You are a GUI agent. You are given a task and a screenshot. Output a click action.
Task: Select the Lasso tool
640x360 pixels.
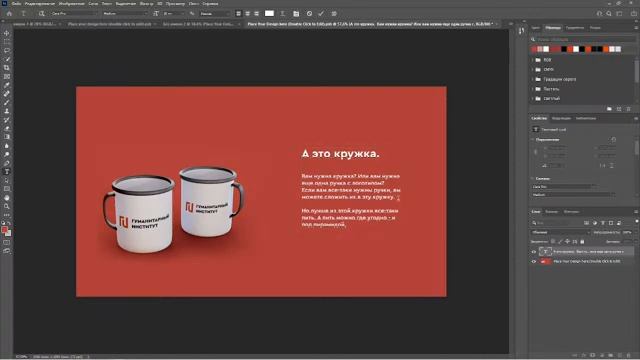pos(7,51)
